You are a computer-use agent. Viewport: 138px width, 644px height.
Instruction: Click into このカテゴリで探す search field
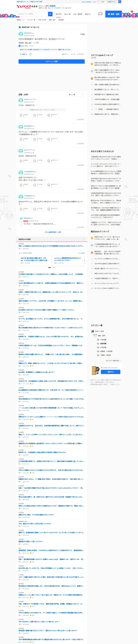[32, 14]
